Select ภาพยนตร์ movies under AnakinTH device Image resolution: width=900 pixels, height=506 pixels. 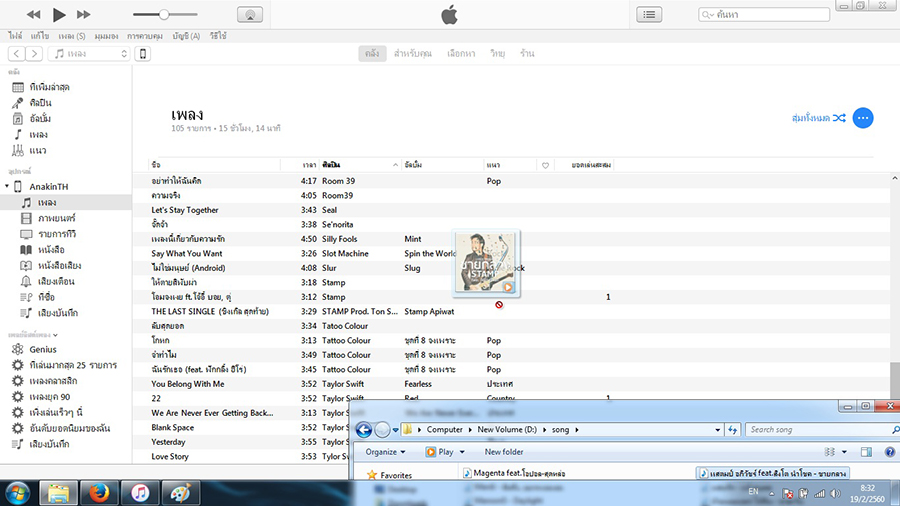coord(56,218)
